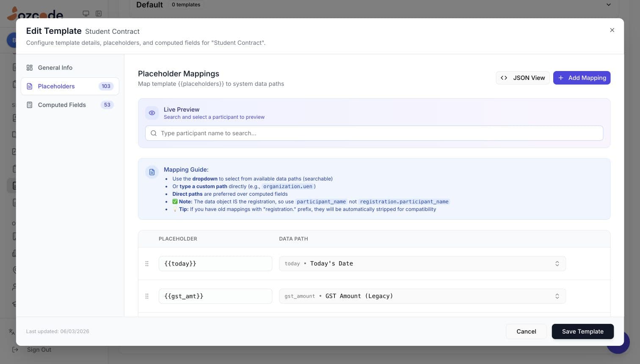
Task: Switch to Computed Fields tab
Action: [70, 105]
